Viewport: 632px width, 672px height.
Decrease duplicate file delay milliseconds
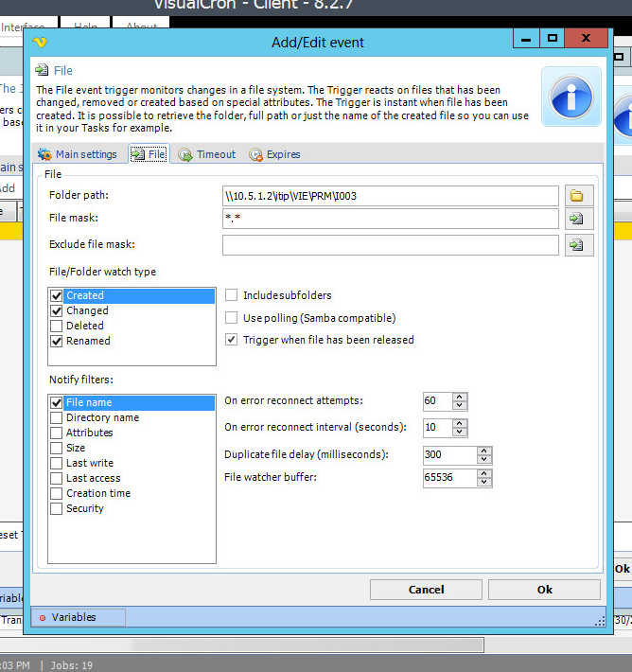point(484,459)
